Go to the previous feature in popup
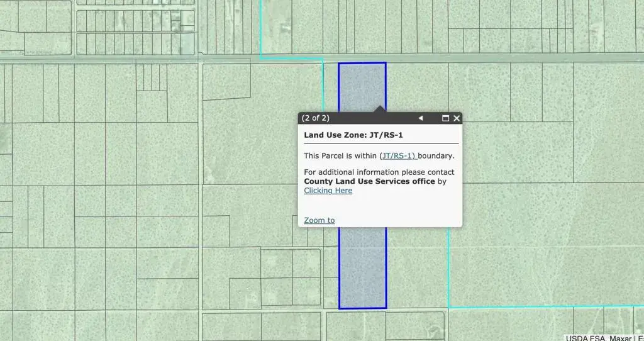 click(x=421, y=118)
